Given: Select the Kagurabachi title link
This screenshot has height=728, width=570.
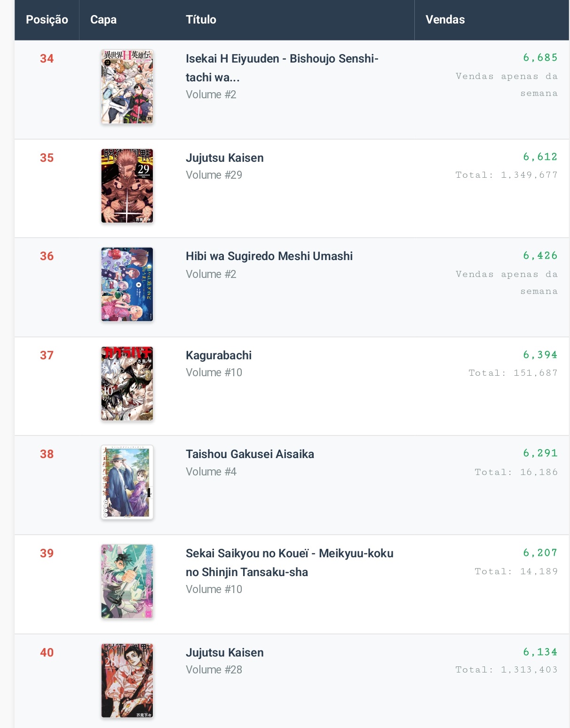Looking at the screenshot, I should point(219,356).
